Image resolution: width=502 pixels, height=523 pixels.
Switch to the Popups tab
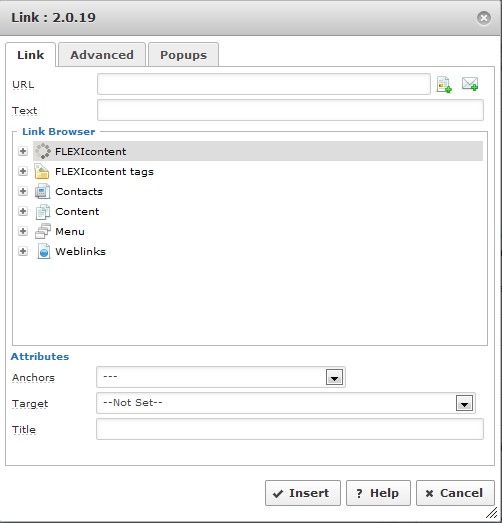pyautogui.click(x=183, y=55)
